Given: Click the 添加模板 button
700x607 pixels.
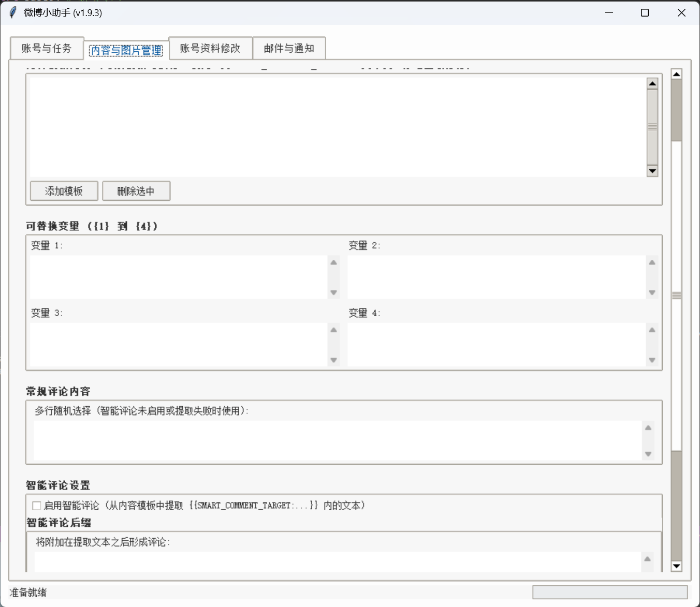Looking at the screenshot, I should tap(64, 191).
